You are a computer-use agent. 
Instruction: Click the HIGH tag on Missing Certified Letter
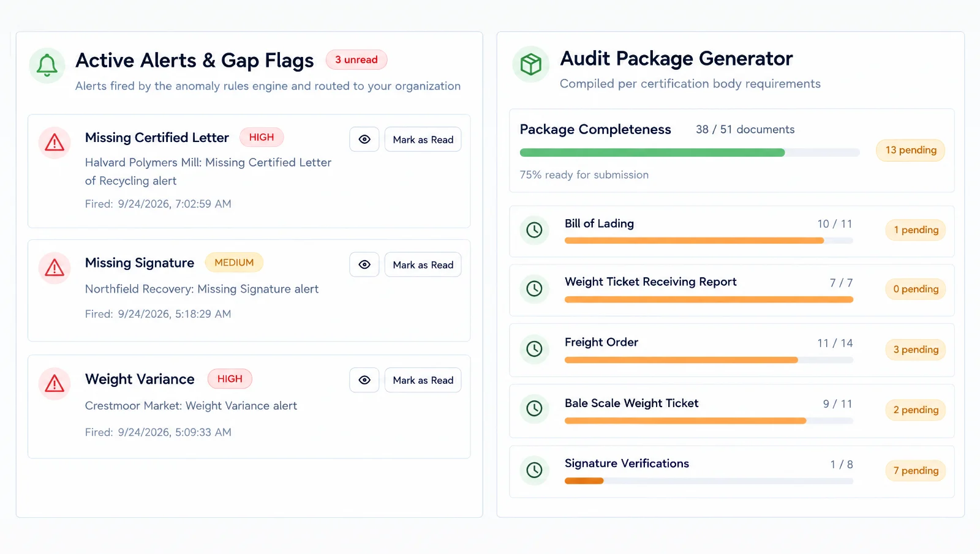(262, 137)
